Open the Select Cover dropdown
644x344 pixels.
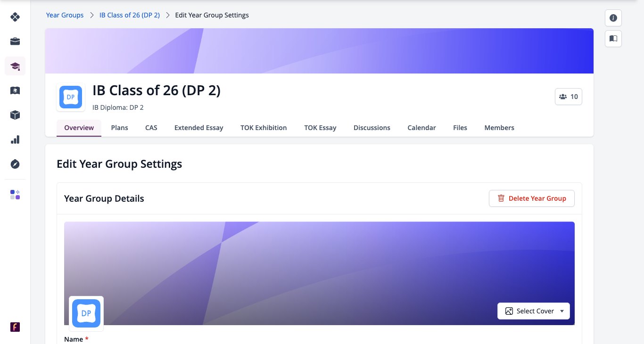click(x=534, y=311)
